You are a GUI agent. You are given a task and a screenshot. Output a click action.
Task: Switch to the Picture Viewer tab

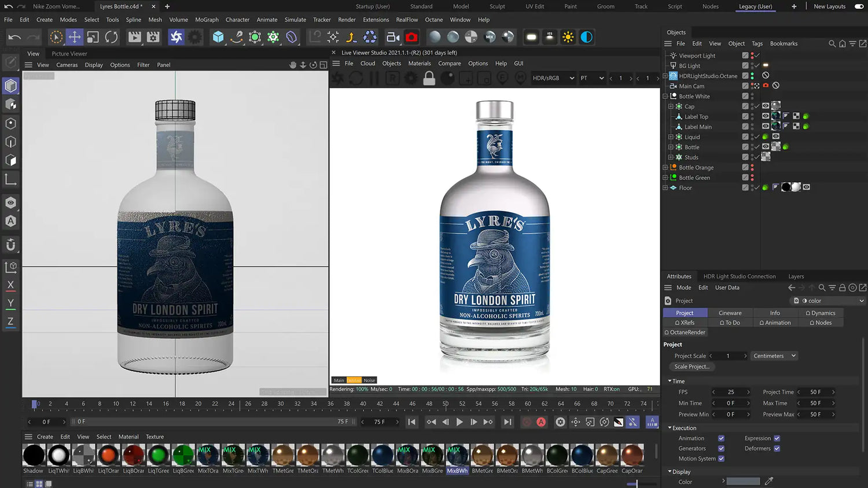tap(69, 54)
